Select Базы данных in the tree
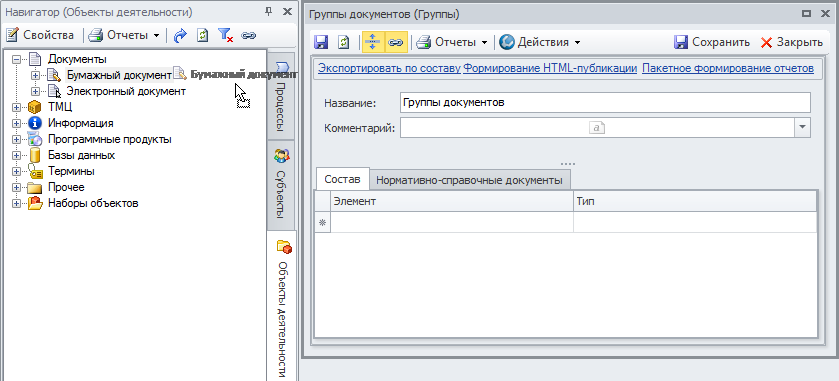The height and width of the screenshot is (381, 839). pos(81,155)
